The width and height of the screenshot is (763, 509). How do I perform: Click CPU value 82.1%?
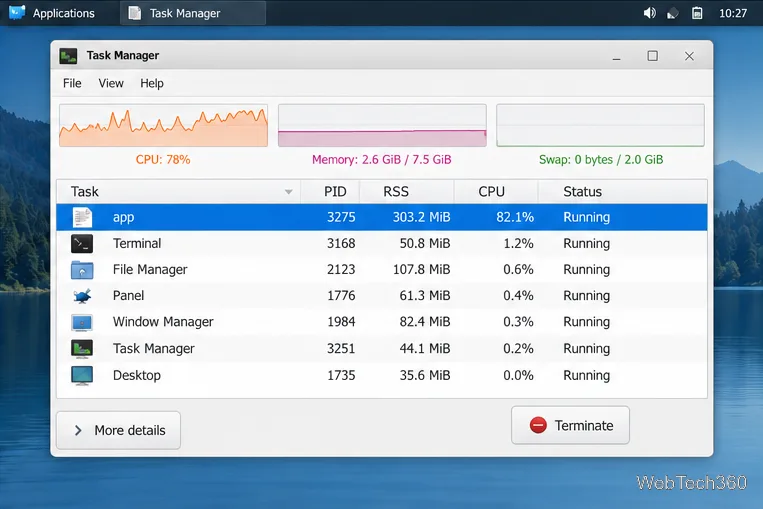coord(515,217)
